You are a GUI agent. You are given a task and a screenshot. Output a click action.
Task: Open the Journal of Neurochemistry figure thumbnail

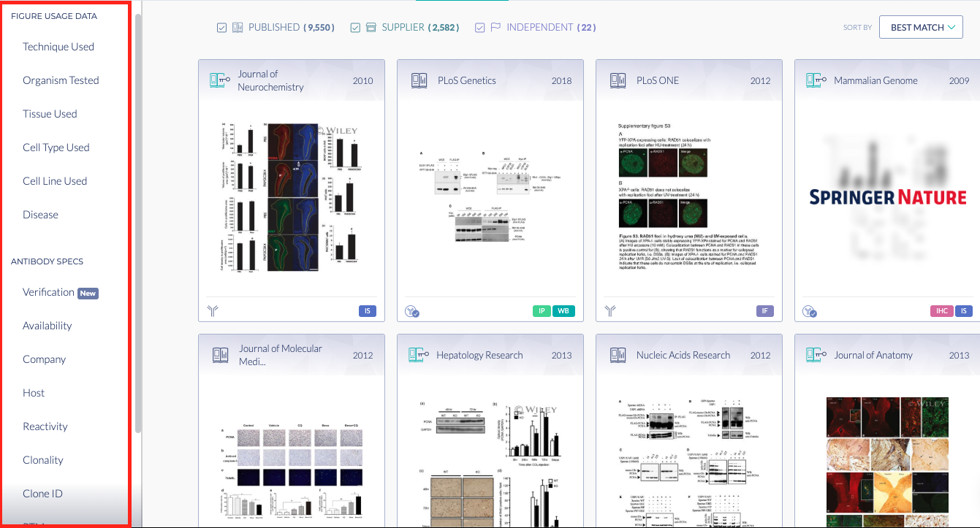click(x=292, y=197)
